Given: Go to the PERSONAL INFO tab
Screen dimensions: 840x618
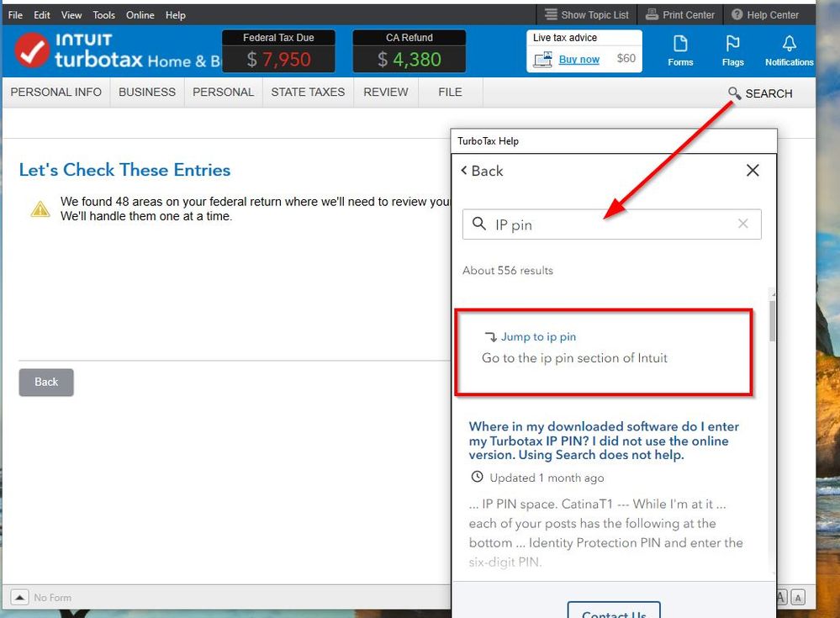Looking at the screenshot, I should pos(56,92).
